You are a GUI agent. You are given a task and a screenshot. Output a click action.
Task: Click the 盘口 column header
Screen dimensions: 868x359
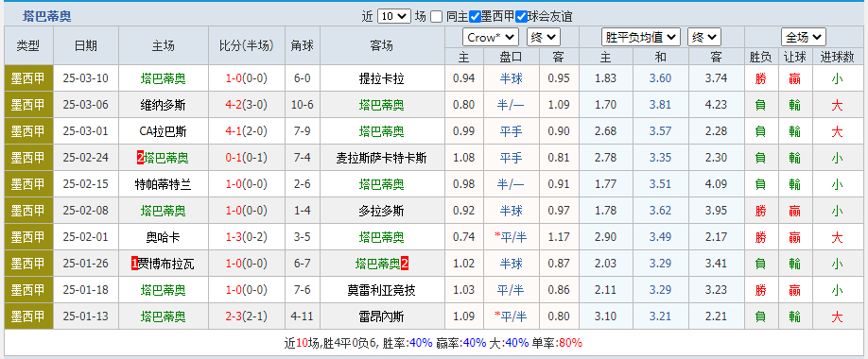[x=511, y=57]
